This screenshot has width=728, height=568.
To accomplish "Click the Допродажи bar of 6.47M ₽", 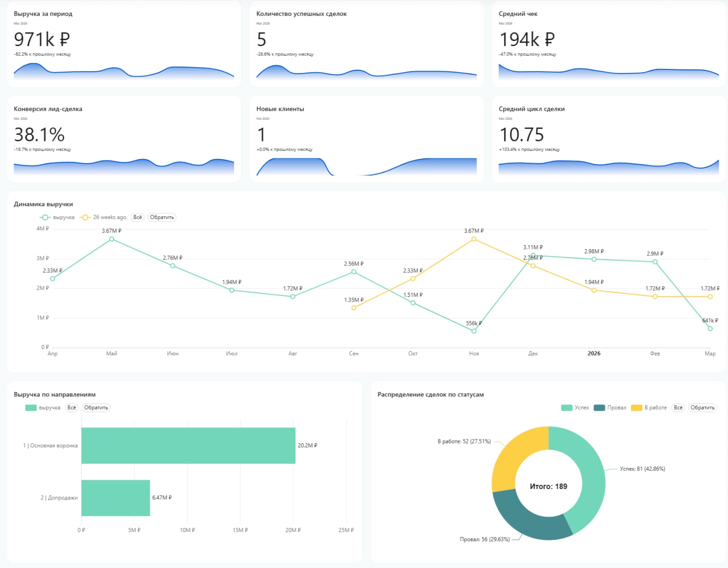I will click(115, 498).
